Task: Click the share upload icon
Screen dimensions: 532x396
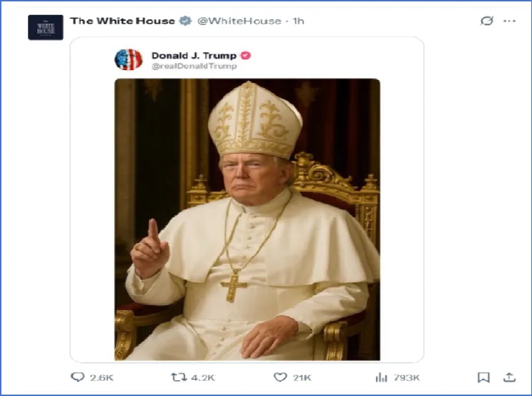Action: pyautogui.click(x=509, y=377)
